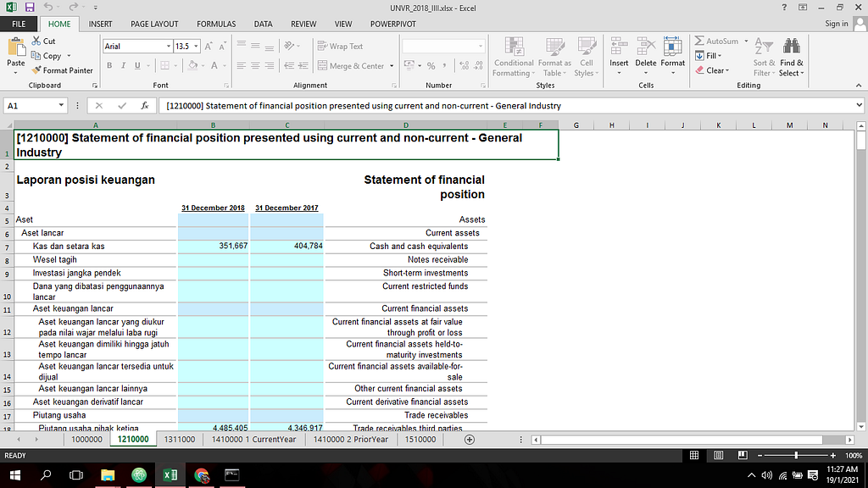
Task: Click the Decrease Indent icon
Action: pyautogui.click(x=289, y=65)
